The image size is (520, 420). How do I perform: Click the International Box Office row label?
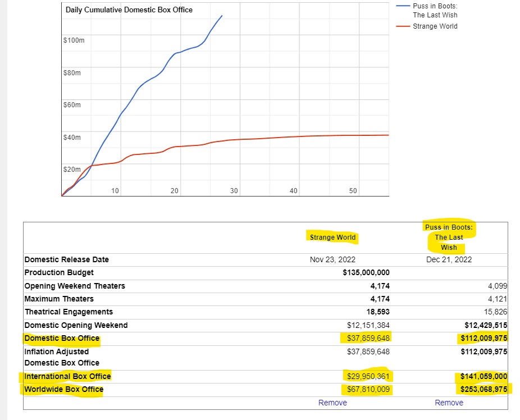click(67, 376)
